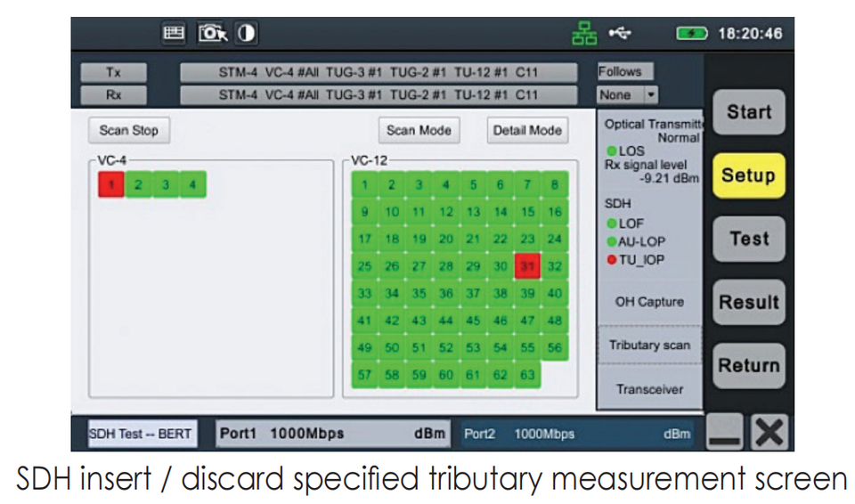
Task: Select VC-4 tributary 4
Action: (192, 184)
